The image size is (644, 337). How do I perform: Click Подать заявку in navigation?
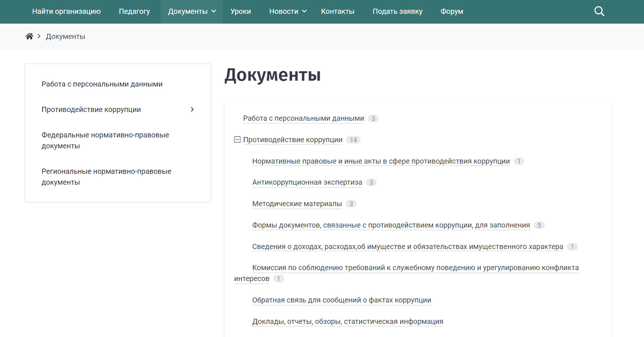(397, 12)
